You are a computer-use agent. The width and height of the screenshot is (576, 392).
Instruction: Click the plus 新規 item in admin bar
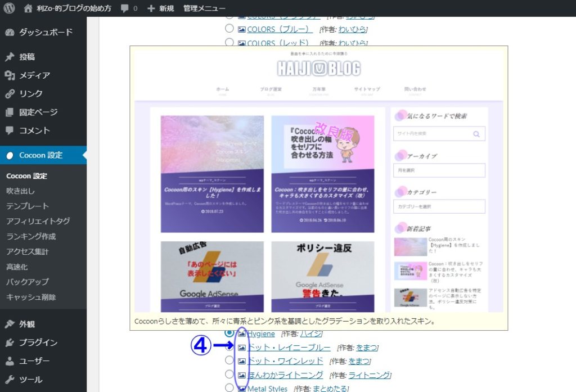161,8
